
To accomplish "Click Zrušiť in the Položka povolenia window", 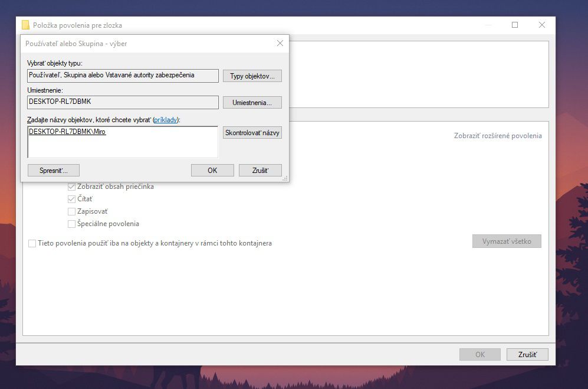I will [527, 354].
